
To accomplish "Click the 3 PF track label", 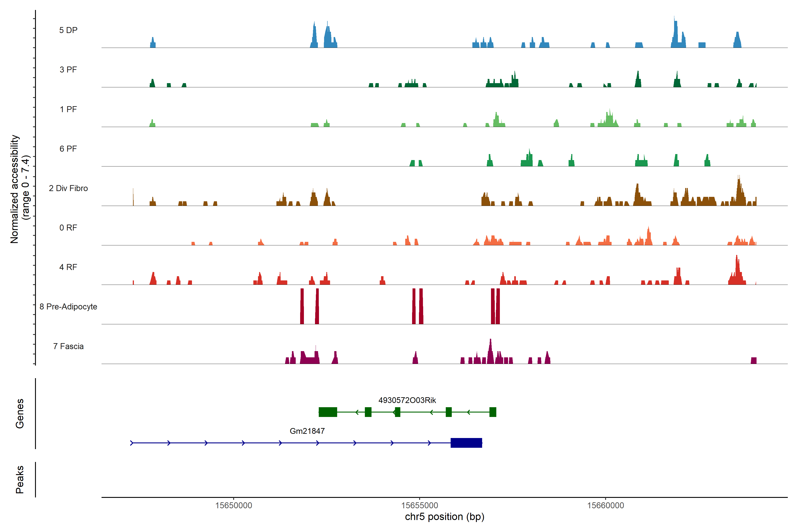I will click(68, 70).
